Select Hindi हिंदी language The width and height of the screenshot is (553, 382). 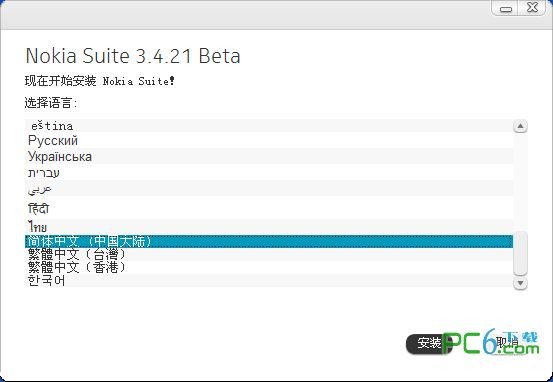coord(269,208)
